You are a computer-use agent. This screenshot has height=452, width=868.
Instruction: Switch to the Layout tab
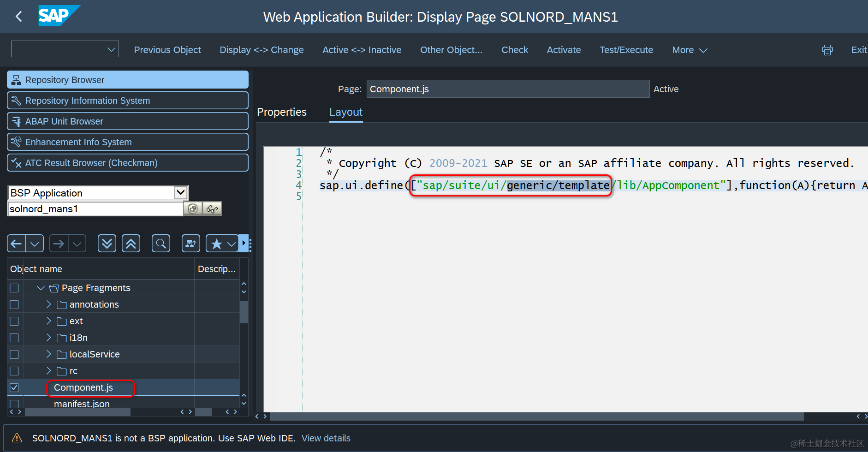point(346,112)
